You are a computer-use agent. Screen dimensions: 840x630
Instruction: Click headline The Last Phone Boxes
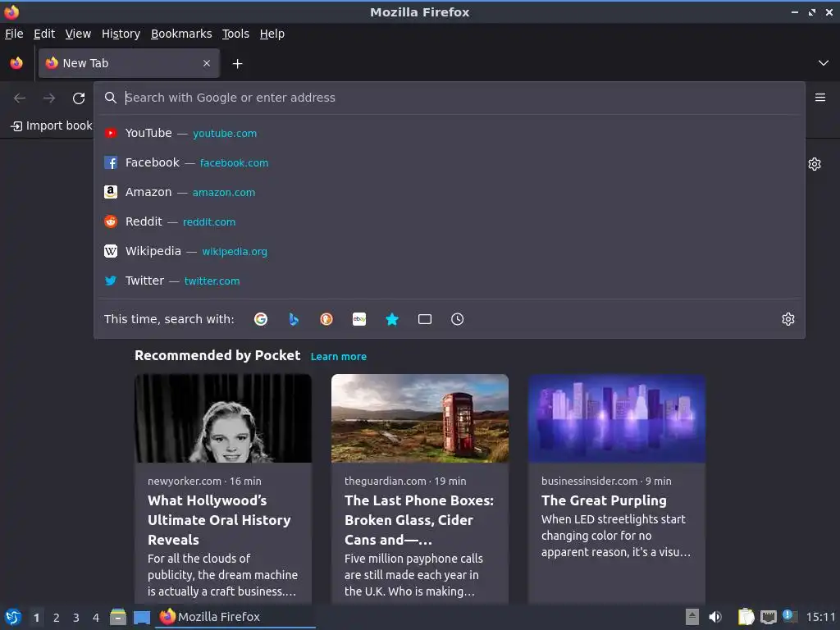pyautogui.click(x=419, y=519)
